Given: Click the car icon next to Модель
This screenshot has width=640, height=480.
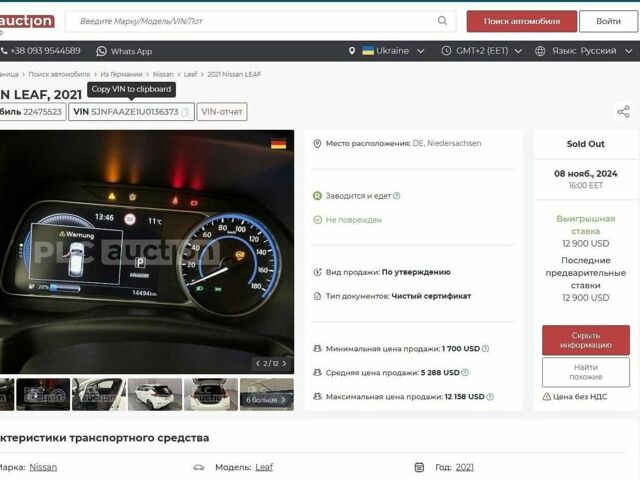Looking at the screenshot, I should tap(198, 467).
